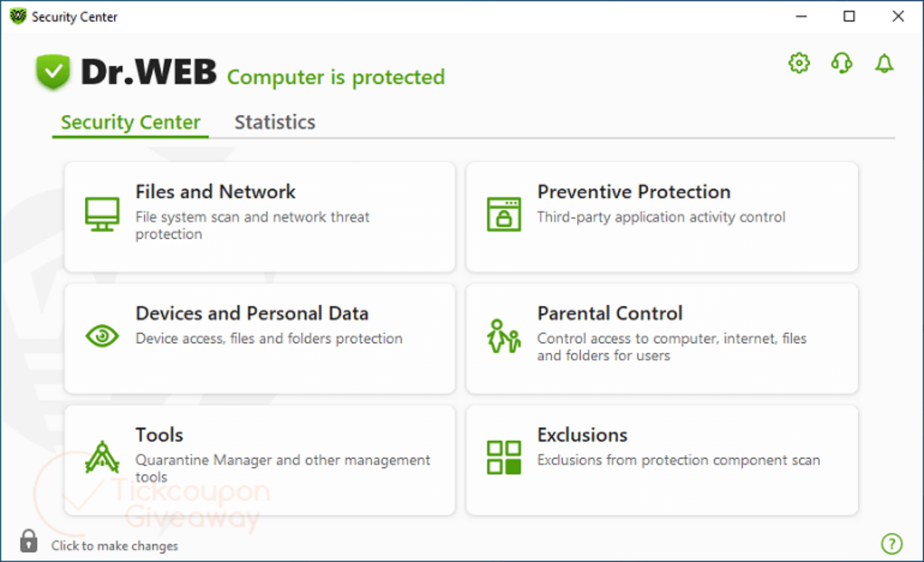Viewport: 924px width, 562px height.
Task: Open the Parental Control title
Action: (x=609, y=313)
